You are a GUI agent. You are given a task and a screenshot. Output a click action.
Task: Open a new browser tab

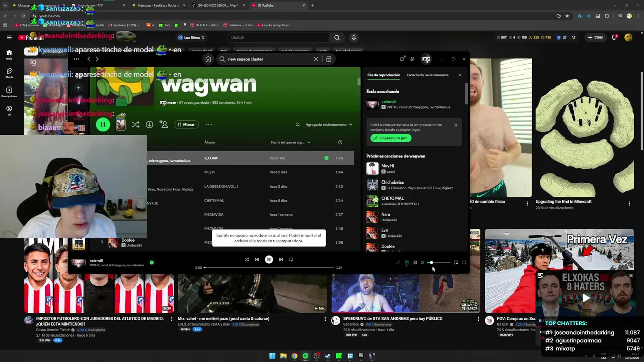[x=312, y=5]
